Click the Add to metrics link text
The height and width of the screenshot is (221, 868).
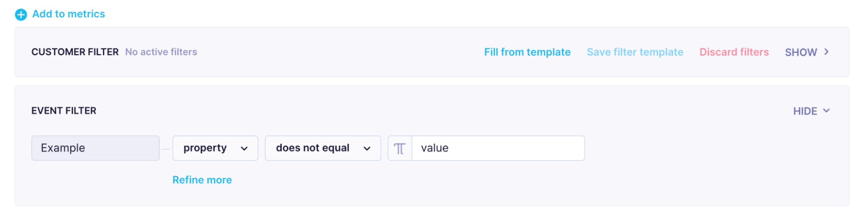click(x=69, y=14)
